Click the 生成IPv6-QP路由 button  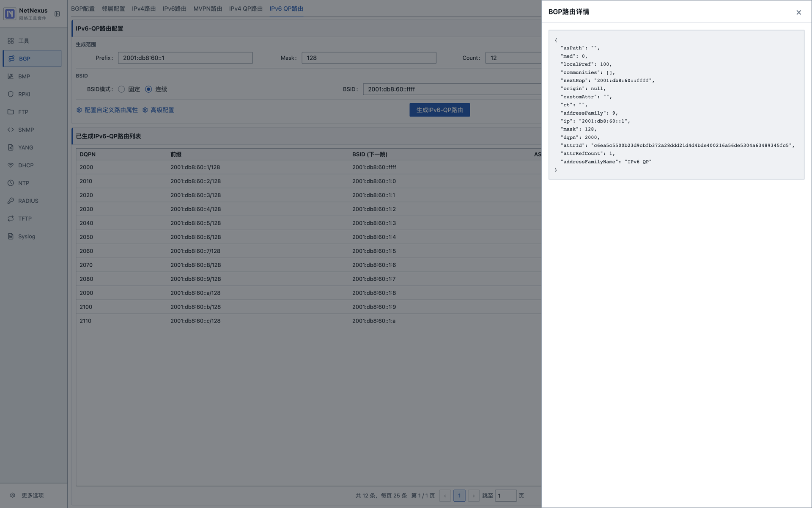(439, 110)
